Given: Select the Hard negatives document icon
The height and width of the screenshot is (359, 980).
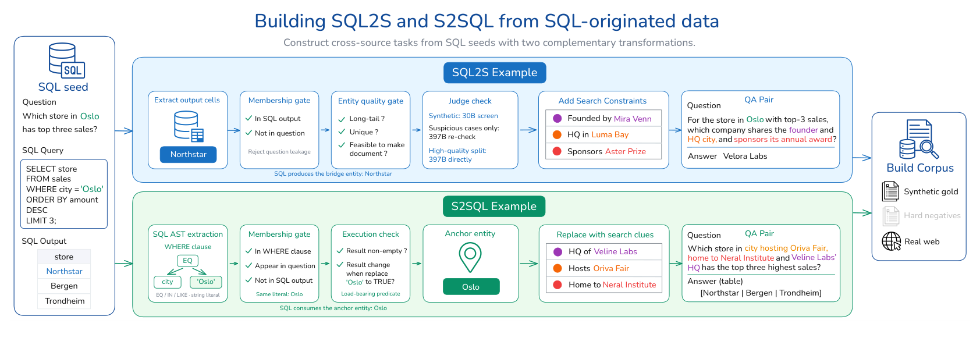Looking at the screenshot, I should 890,216.
